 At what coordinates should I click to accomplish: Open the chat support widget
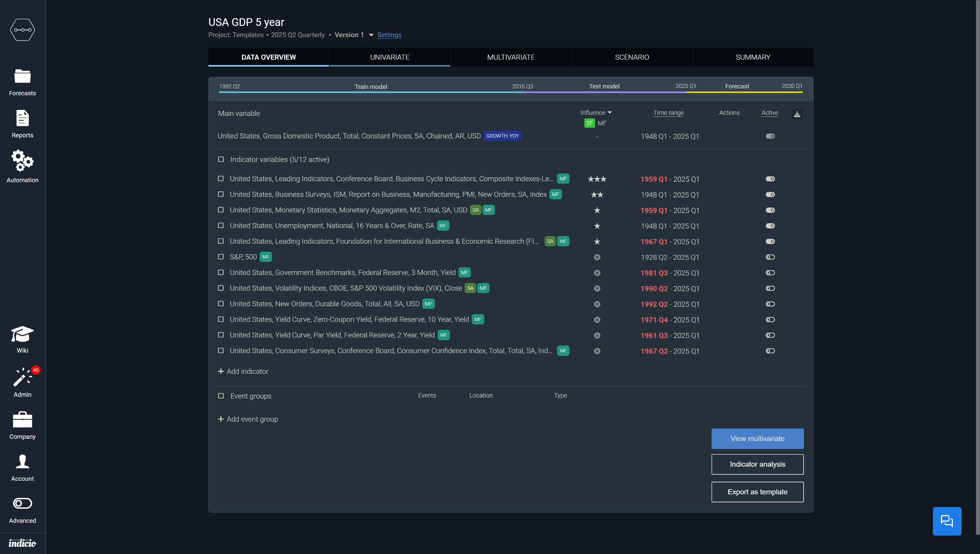pos(947,521)
